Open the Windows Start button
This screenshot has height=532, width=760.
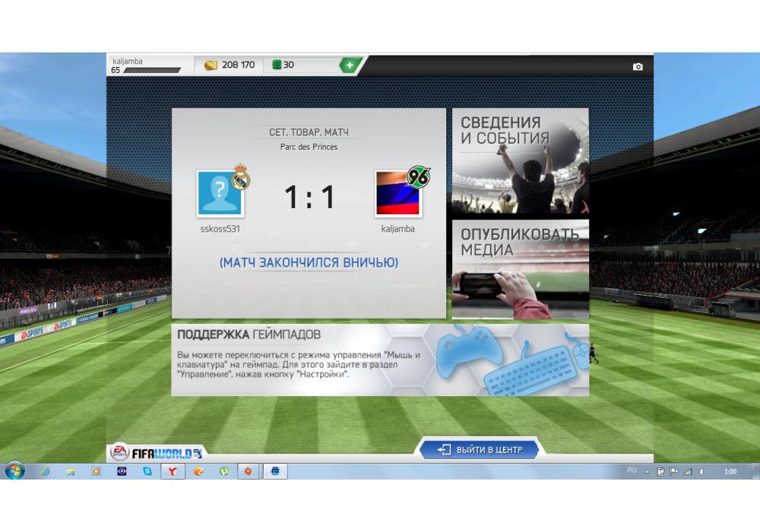[14, 471]
